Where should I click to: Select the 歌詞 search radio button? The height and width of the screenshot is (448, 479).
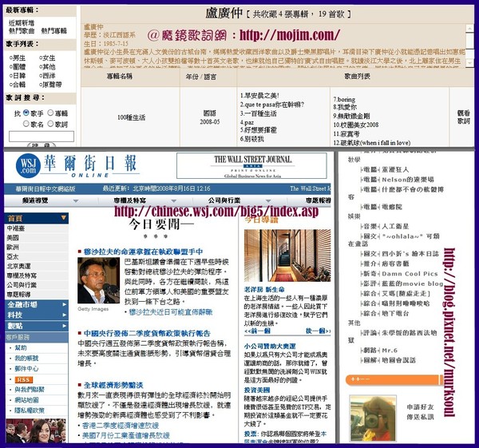pos(50,124)
